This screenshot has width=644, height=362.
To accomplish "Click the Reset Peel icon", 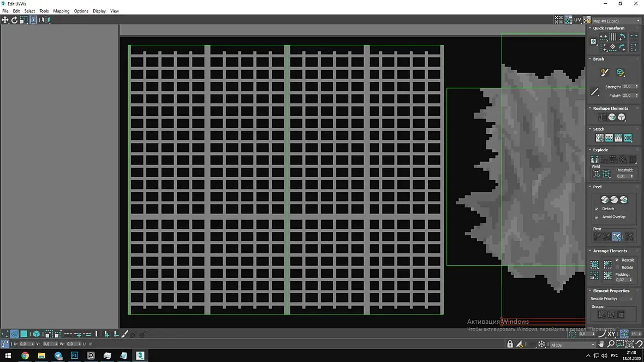I will pos(623,200).
